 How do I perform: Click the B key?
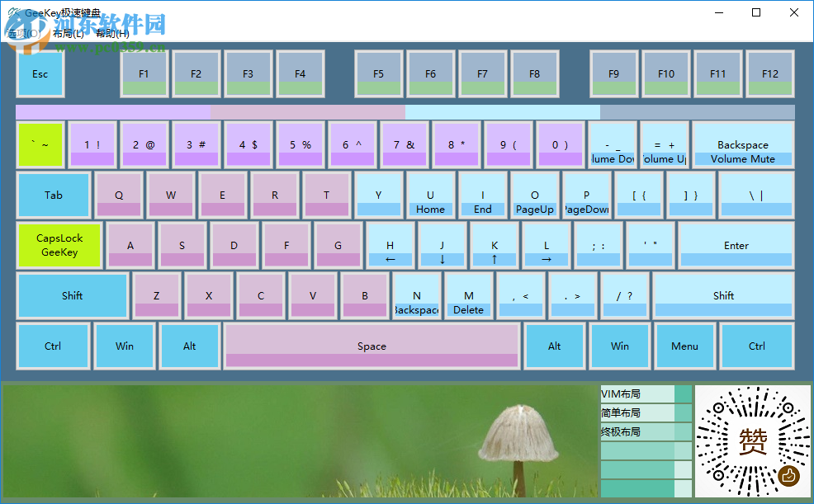365,295
